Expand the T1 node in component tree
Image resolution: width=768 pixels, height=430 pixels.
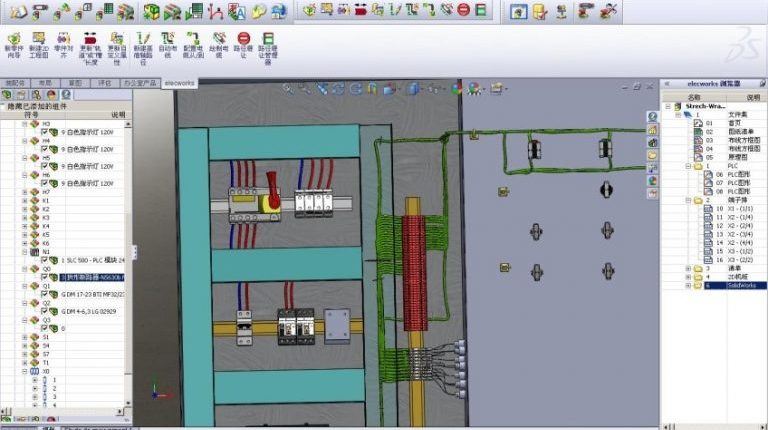(x=25, y=363)
